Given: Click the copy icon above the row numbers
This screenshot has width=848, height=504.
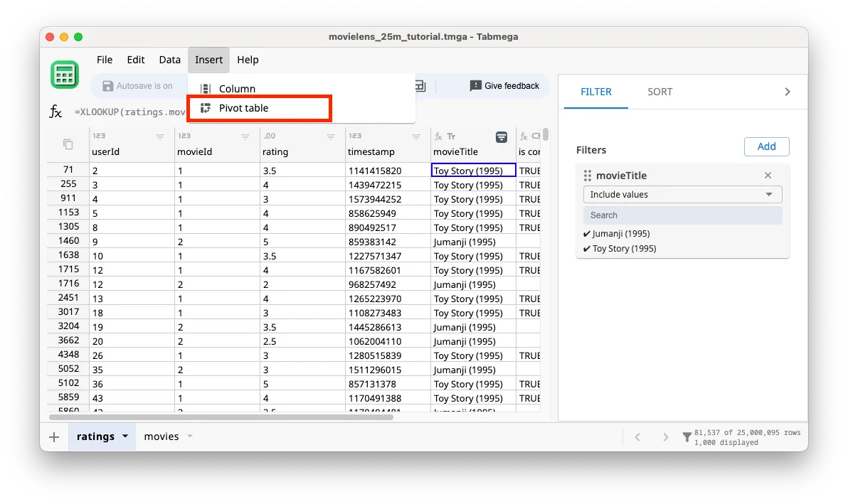Looking at the screenshot, I should point(68,143).
